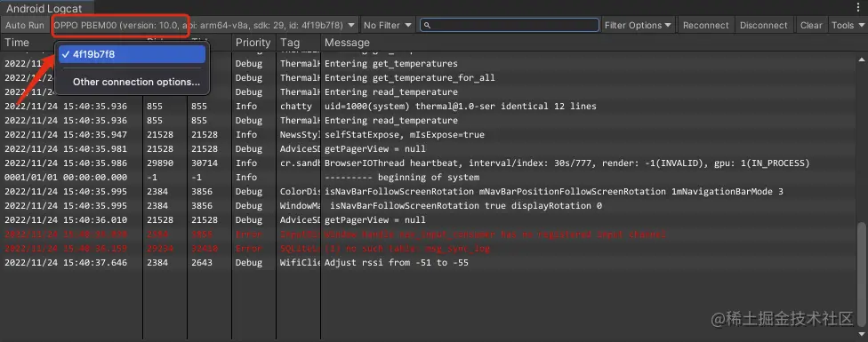Click the timestamp '2022/11/24 15:40:35.947'
This screenshot has width=868, height=342.
[x=65, y=135]
